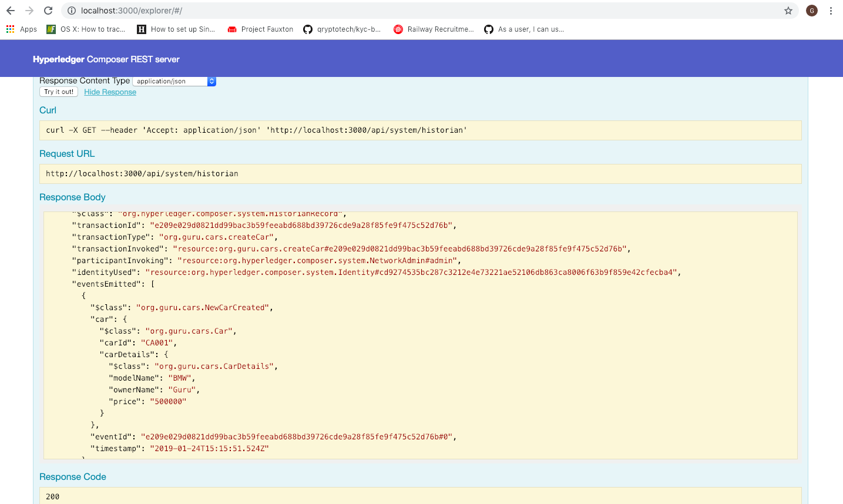Click the org.guru.cars.CarDetails class value

click(214, 367)
